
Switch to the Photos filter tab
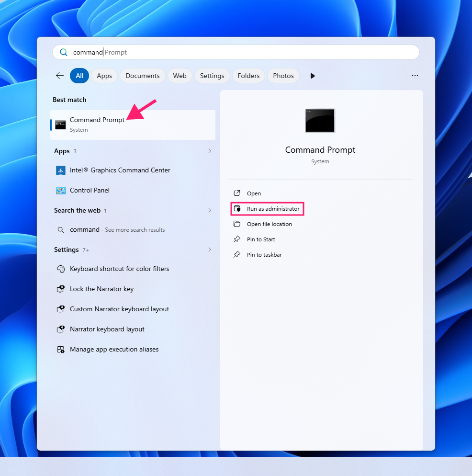(283, 76)
